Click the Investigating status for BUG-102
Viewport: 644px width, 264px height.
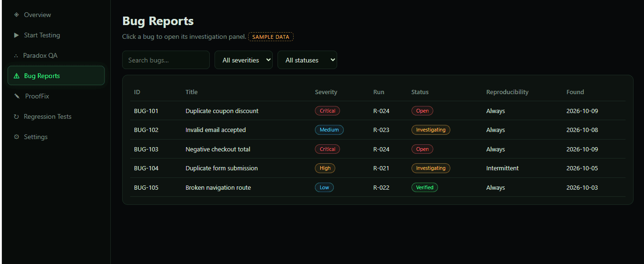pos(431,130)
